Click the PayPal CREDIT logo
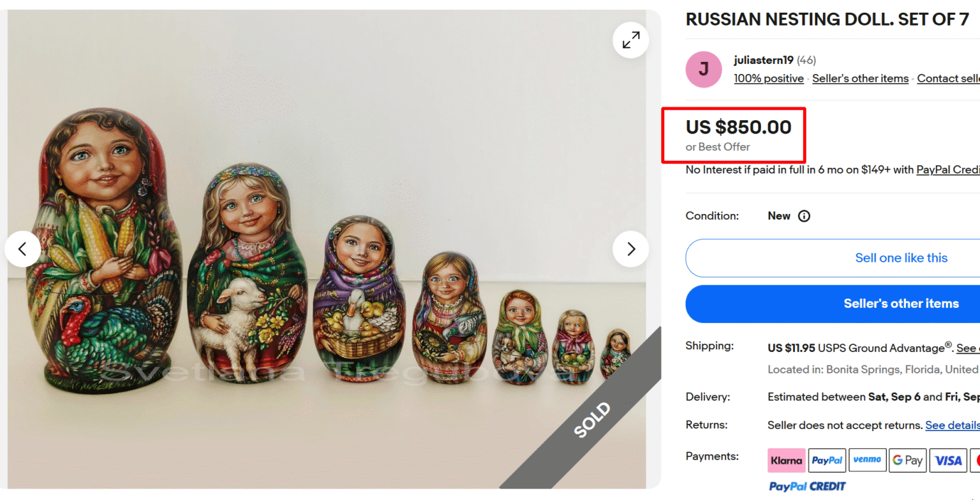 point(807,485)
